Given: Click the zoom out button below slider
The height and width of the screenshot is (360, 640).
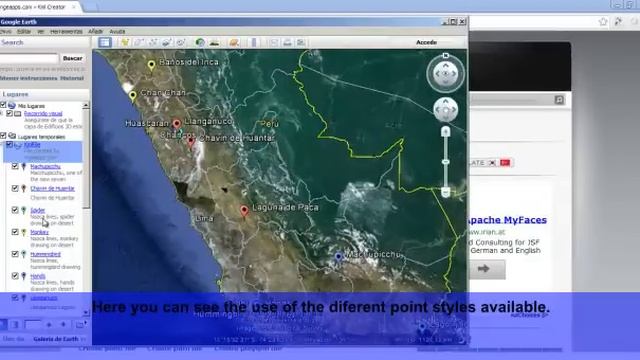Looking at the screenshot, I should click(445, 192).
